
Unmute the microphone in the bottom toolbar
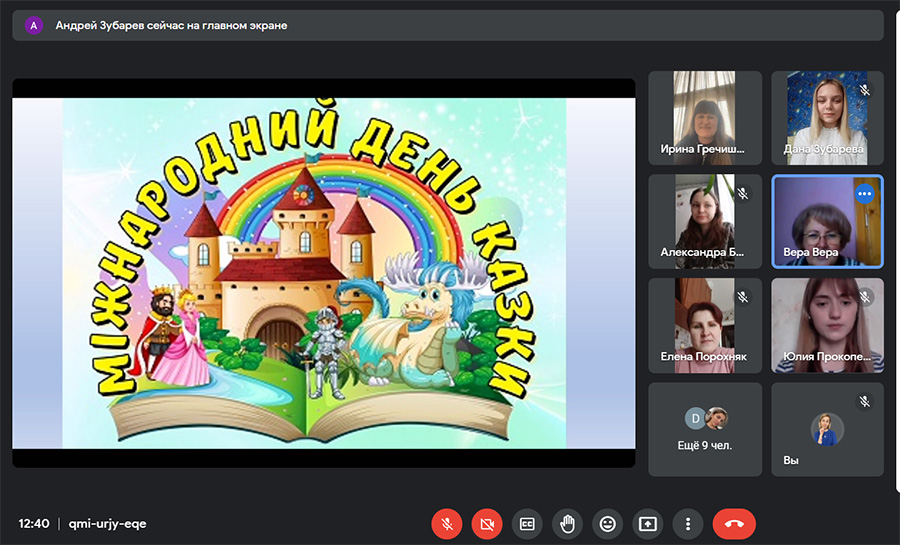pyautogui.click(x=447, y=523)
